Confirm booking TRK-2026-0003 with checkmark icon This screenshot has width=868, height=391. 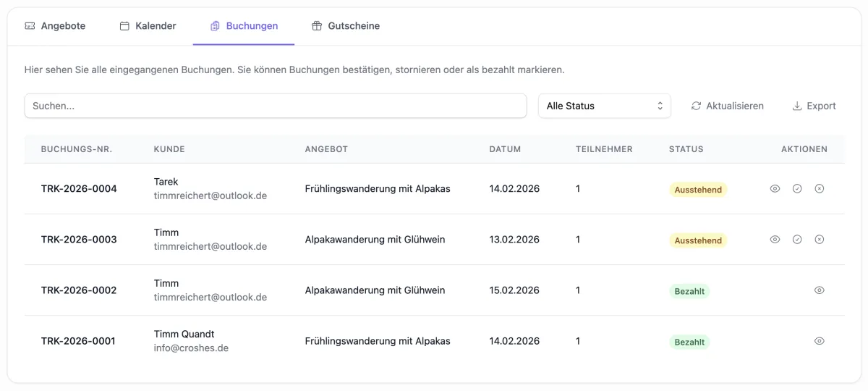point(797,239)
